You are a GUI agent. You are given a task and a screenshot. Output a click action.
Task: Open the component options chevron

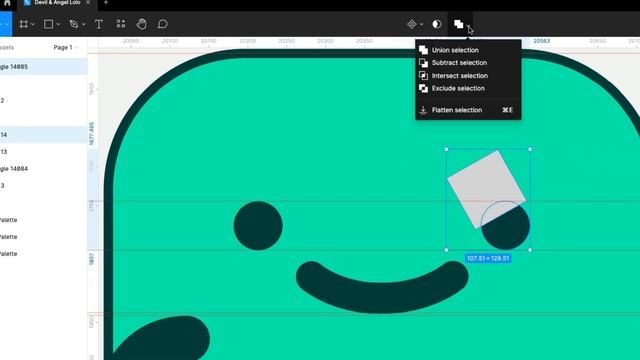tap(421, 24)
